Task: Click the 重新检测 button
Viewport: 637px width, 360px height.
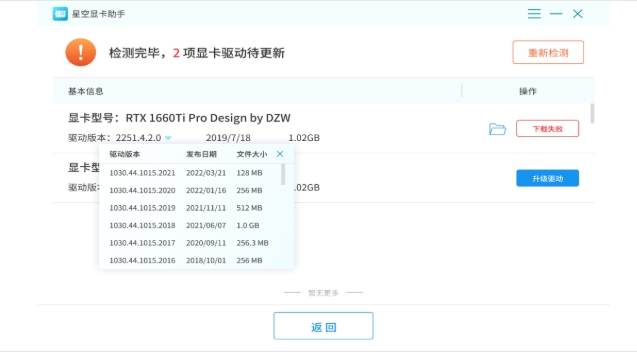Action: (548, 52)
